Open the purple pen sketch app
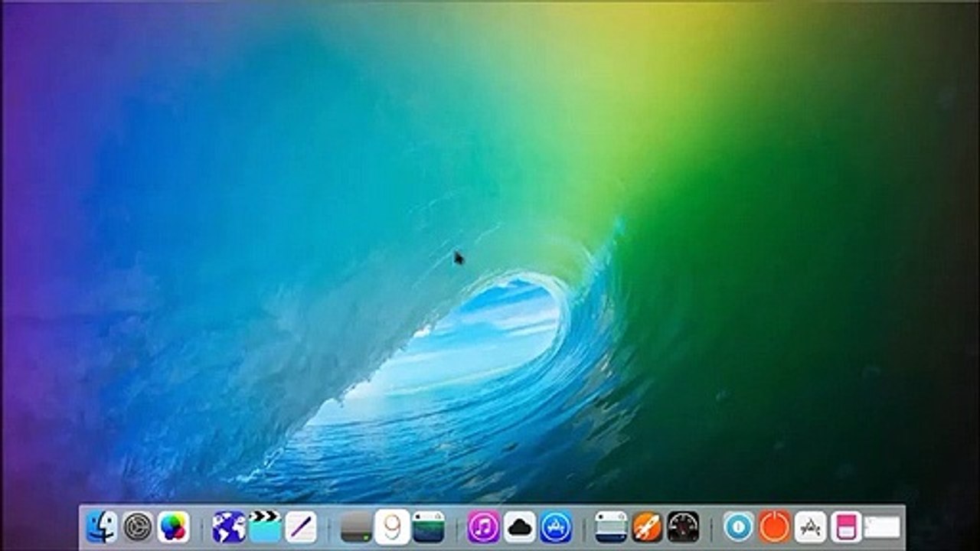Screen dimensions: 980x551 coord(301,527)
